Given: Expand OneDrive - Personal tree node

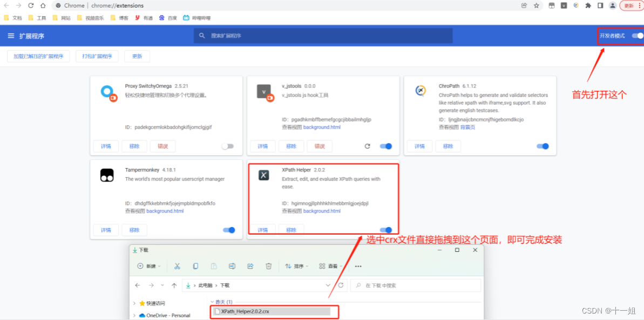Looking at the screenshot, I should (x=134, y=316).
